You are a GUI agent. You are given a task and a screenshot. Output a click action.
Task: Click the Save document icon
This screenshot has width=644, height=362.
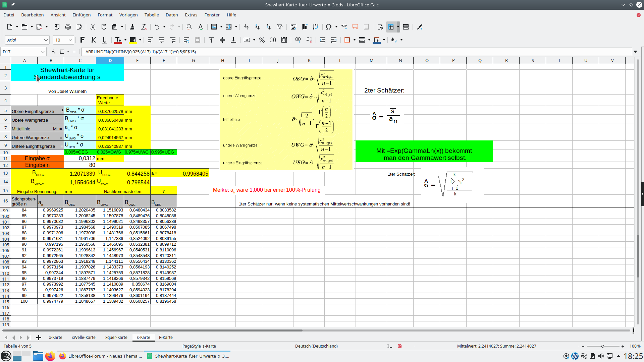[x=39, y=27]
